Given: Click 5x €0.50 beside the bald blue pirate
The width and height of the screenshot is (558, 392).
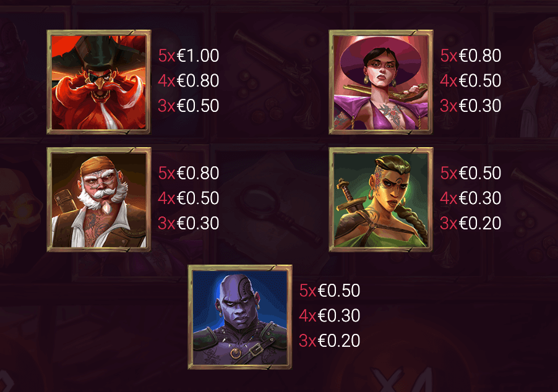Looking at the screenshot, I should click(x=330, y=291).
